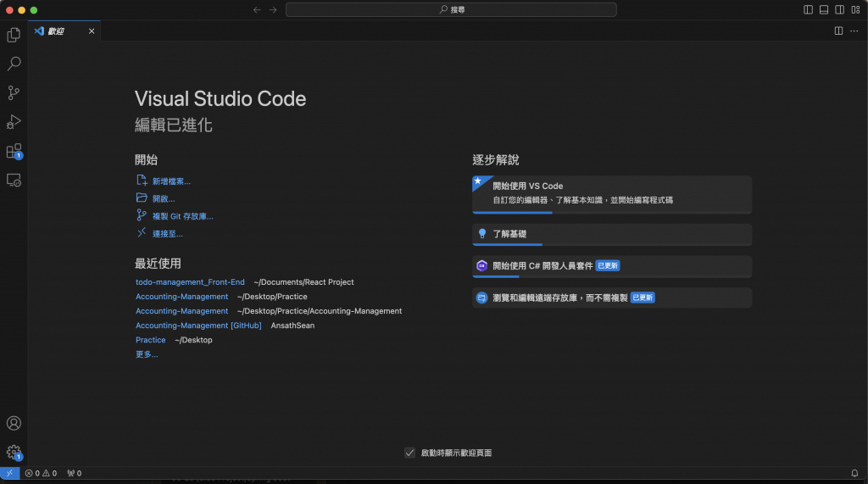Click the forwarded ports status indicator
The height and width of the screenshot is (484, 868).
pos(75,473)
